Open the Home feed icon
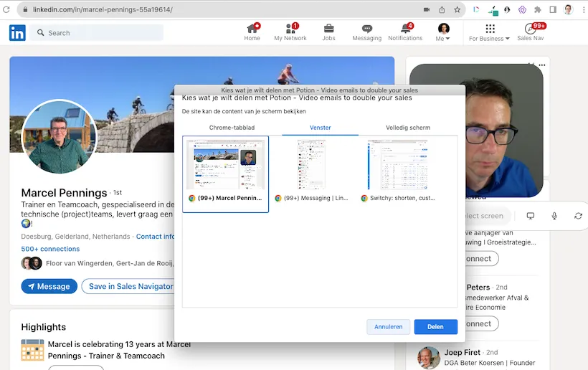Viewport: 588px width, 370px height. (252, 32)
